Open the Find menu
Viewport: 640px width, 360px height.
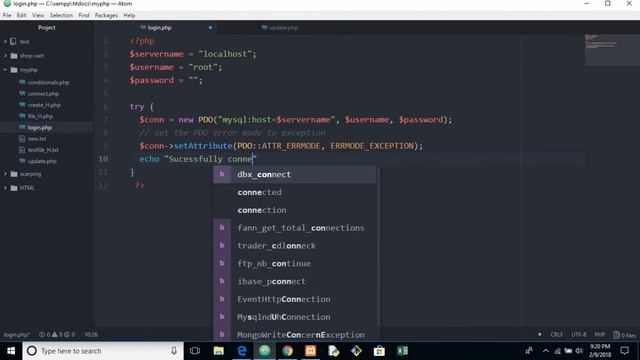[x=84, y=15]
